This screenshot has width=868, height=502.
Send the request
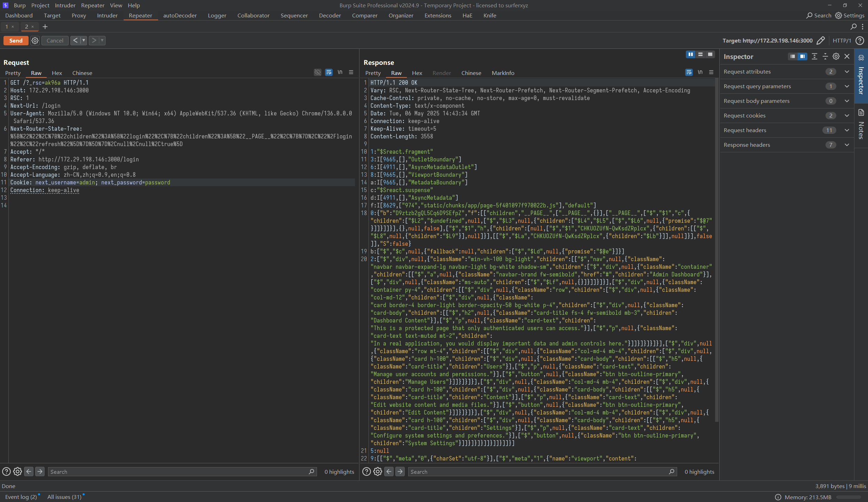coord(16,40)
